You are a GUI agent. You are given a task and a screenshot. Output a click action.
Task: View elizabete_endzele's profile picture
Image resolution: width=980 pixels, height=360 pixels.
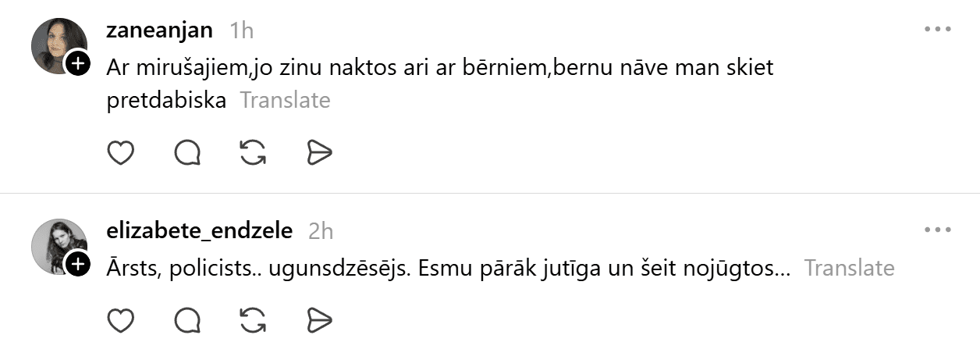[x=56, y=244]
